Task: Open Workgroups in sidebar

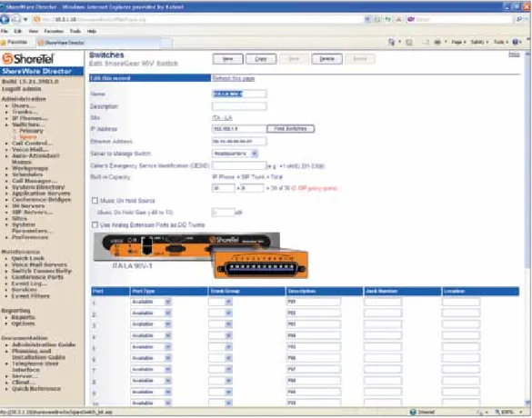Action: click(30, 168)
